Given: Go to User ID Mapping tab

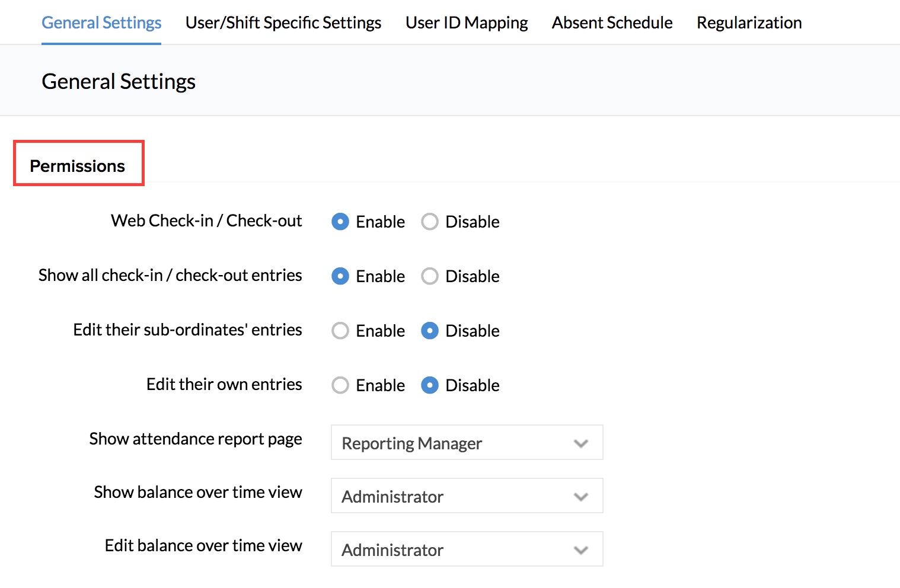Looking at the screenshot, I should point(467,23).
